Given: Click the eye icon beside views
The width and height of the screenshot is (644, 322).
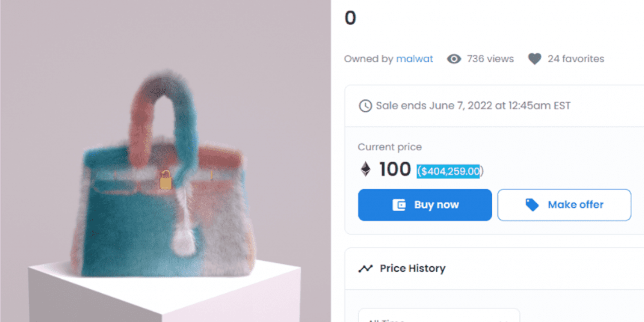Looking at the screenshot, I should coord(454,59).
